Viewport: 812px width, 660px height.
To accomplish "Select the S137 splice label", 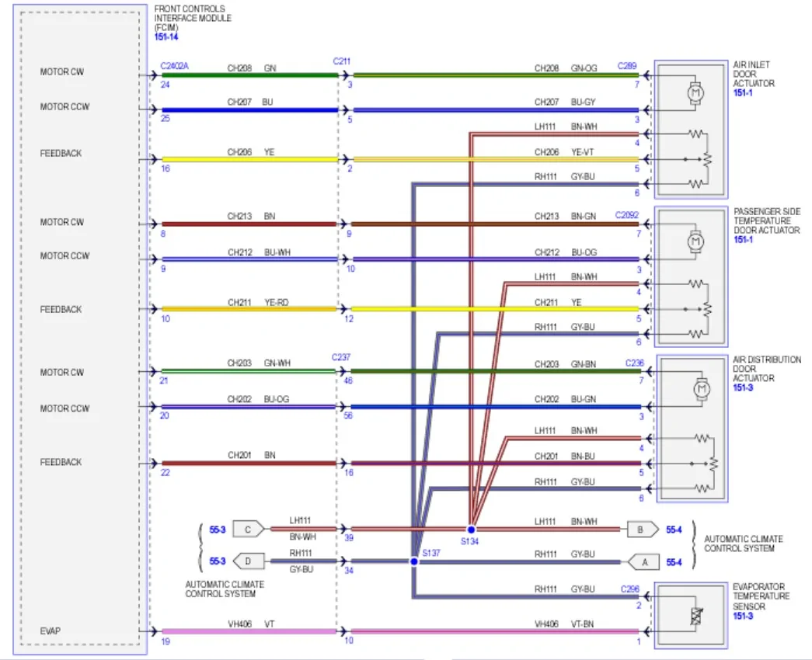I will (431, 553).
